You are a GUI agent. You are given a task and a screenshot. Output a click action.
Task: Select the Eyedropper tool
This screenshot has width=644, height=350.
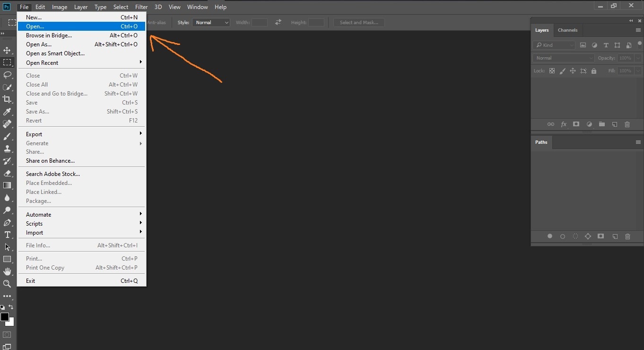[x=7, y=112]
